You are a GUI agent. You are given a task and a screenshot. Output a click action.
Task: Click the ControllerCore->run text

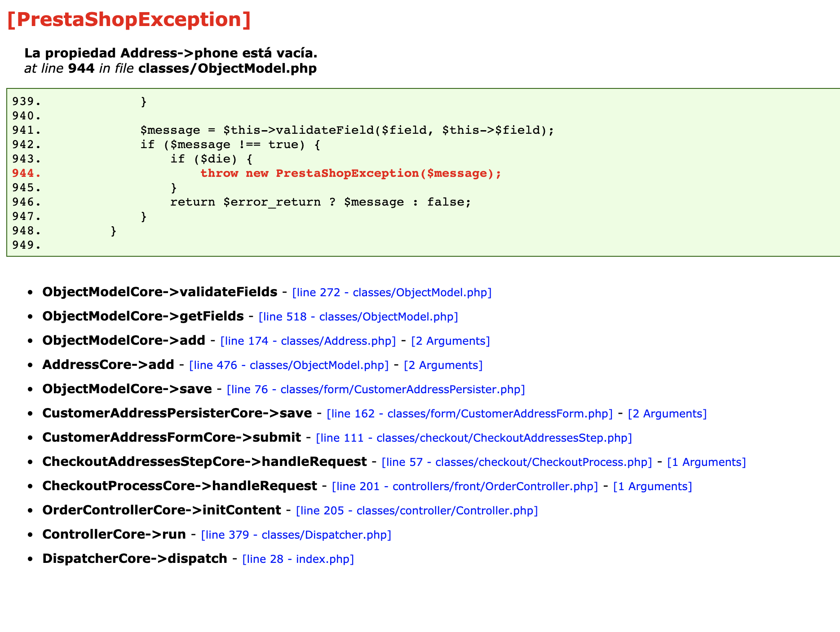coord(114,535)
